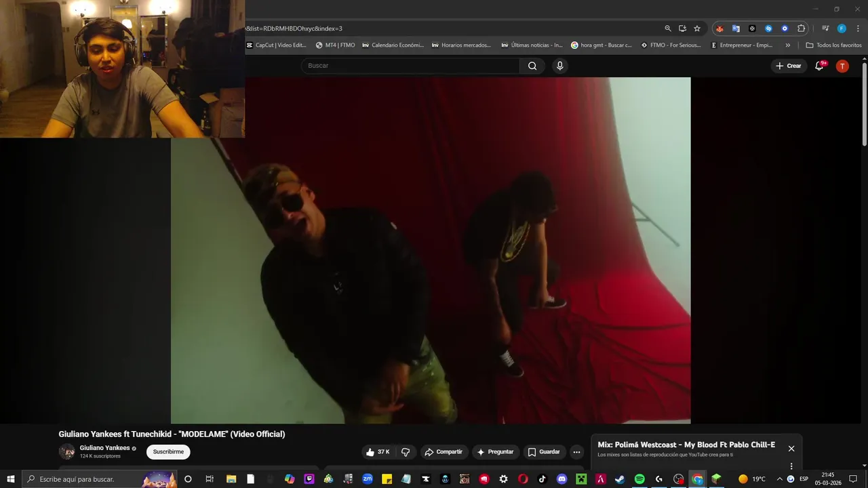Image resolution: width=868 pixels, height=488 pixels.
Task: Click the Crear button
Action: point(788,66)
